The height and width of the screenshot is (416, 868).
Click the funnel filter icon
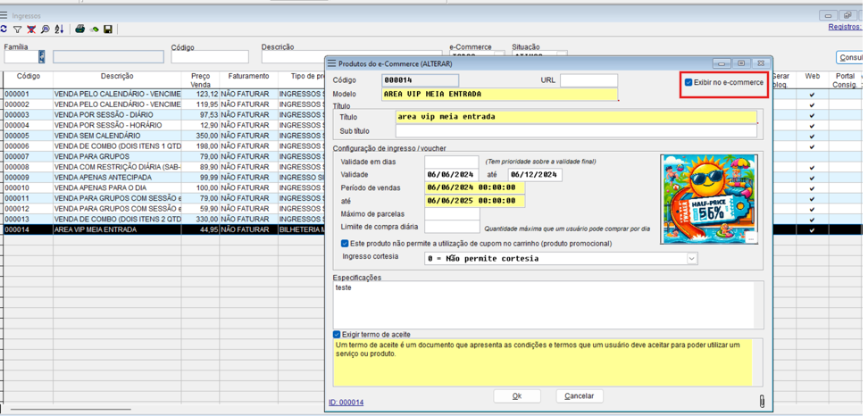click(x=17, y=29)
